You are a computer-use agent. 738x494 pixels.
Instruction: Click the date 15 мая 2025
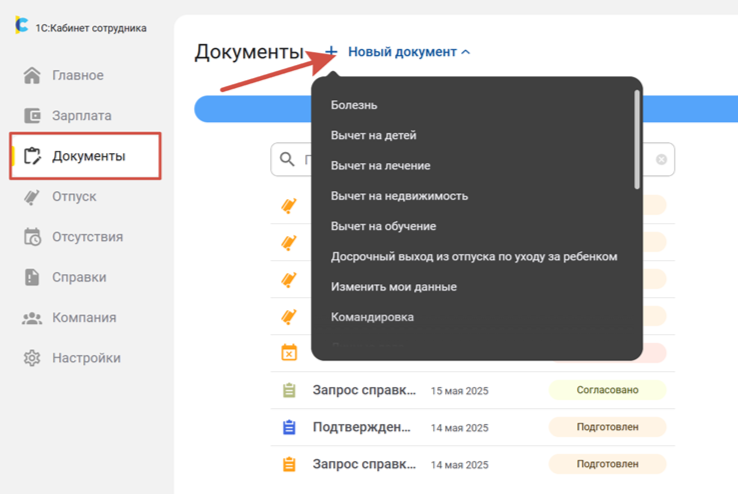coord(459,391)
